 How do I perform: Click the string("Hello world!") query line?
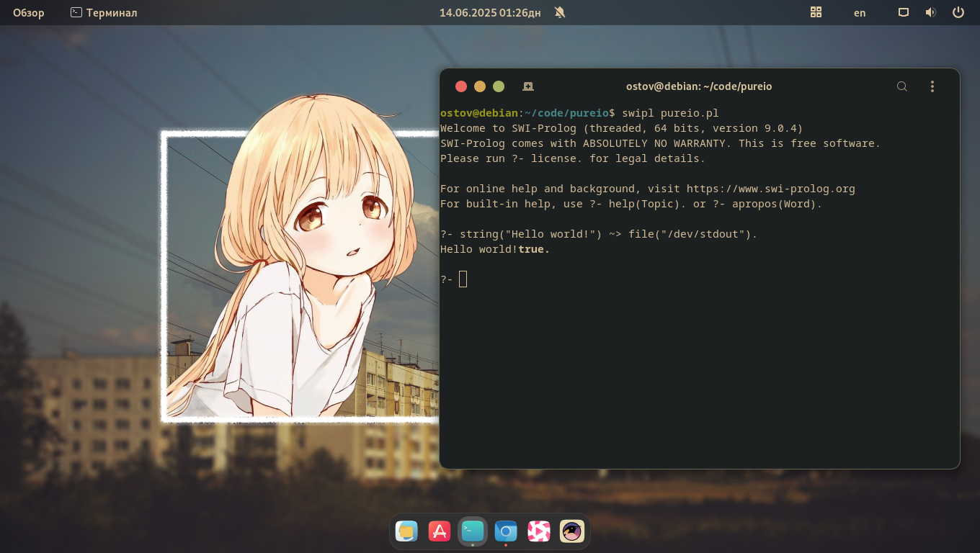[599, 234]
